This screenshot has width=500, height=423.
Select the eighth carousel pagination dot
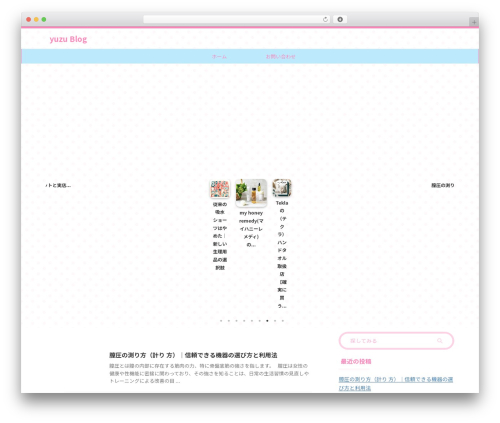pyautogui.click(x=275, y=321)
